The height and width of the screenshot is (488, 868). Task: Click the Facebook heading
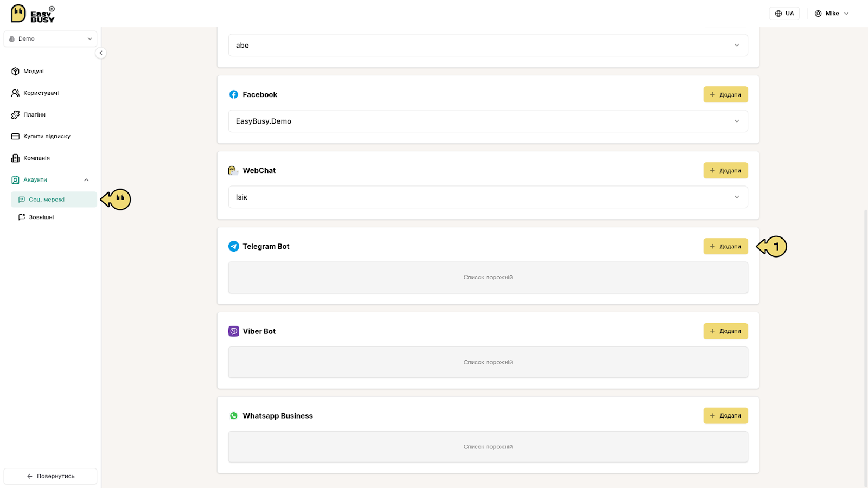click(260, 94)
